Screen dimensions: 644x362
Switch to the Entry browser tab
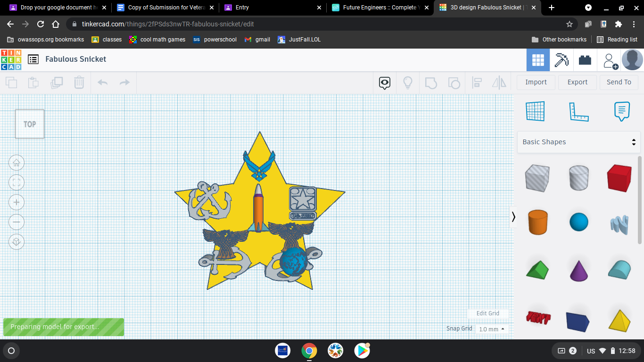[x=273, y=8]
